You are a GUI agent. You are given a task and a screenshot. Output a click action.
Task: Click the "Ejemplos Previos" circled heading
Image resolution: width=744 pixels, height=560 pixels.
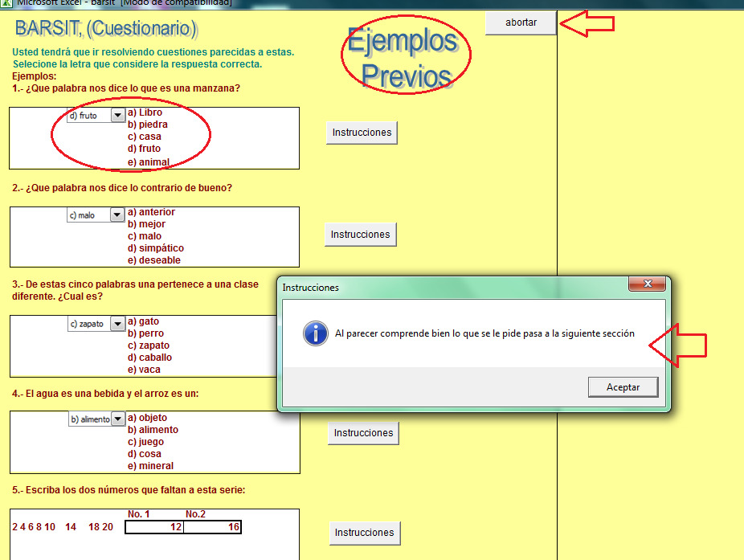[405, 58]
